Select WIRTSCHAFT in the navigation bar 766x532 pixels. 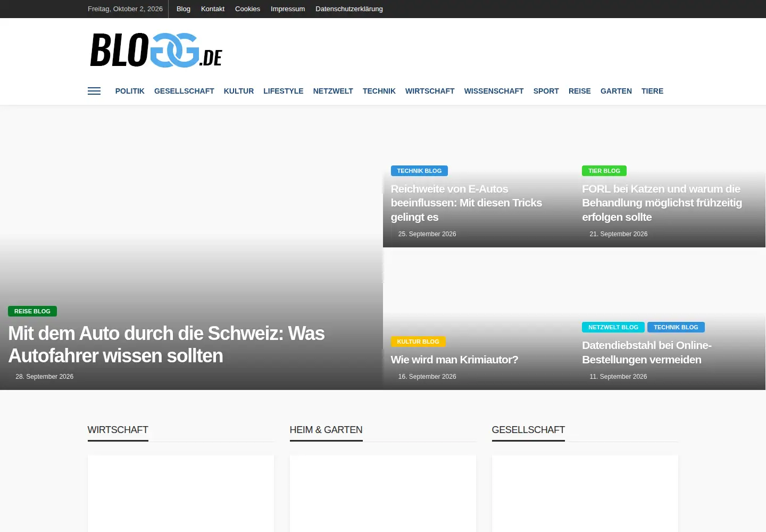pyautogui.click(x=430, y=91)
